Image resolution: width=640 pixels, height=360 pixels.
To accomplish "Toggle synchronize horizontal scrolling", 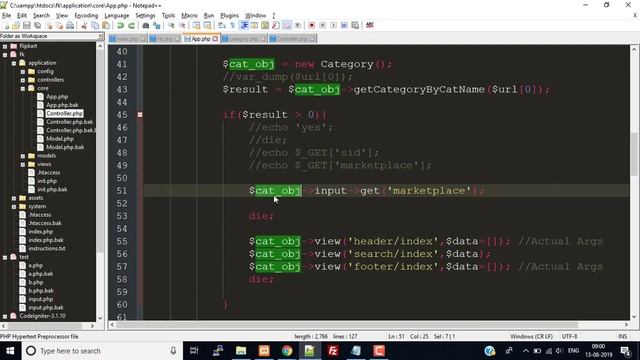I will point(207,25).
